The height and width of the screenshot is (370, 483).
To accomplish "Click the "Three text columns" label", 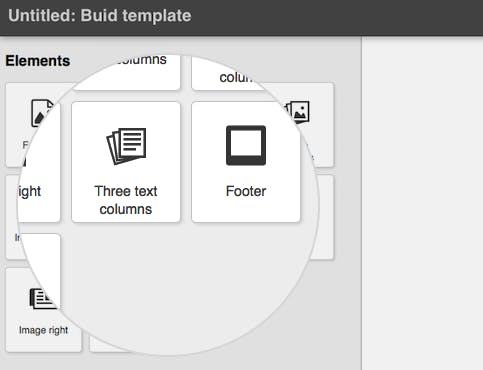I will coord(126,200).
